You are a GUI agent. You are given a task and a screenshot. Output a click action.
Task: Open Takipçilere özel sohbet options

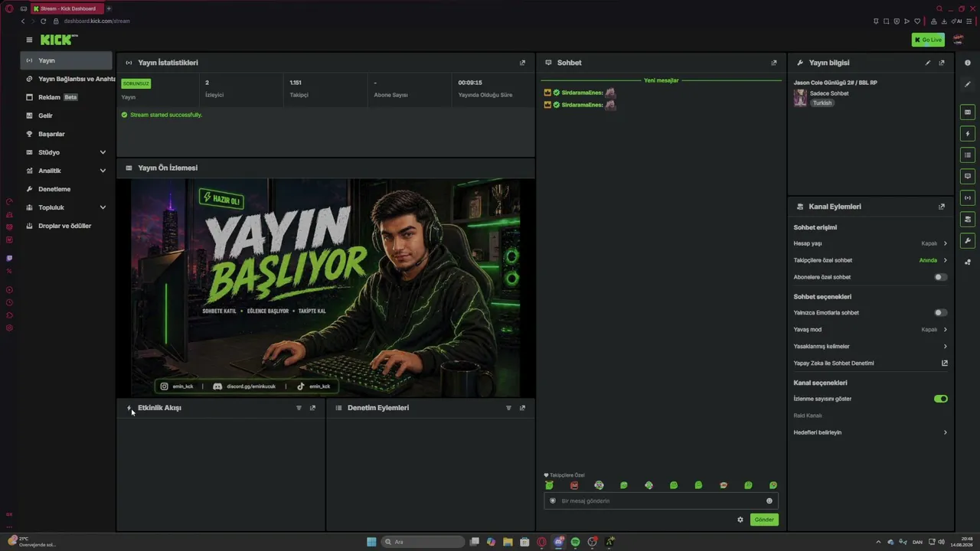(x=871, y=260)
